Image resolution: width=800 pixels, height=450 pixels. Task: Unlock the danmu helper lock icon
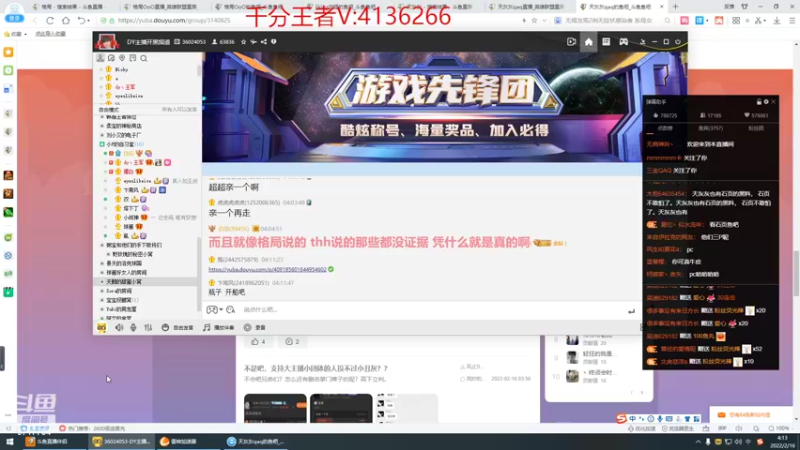[759, 102]
